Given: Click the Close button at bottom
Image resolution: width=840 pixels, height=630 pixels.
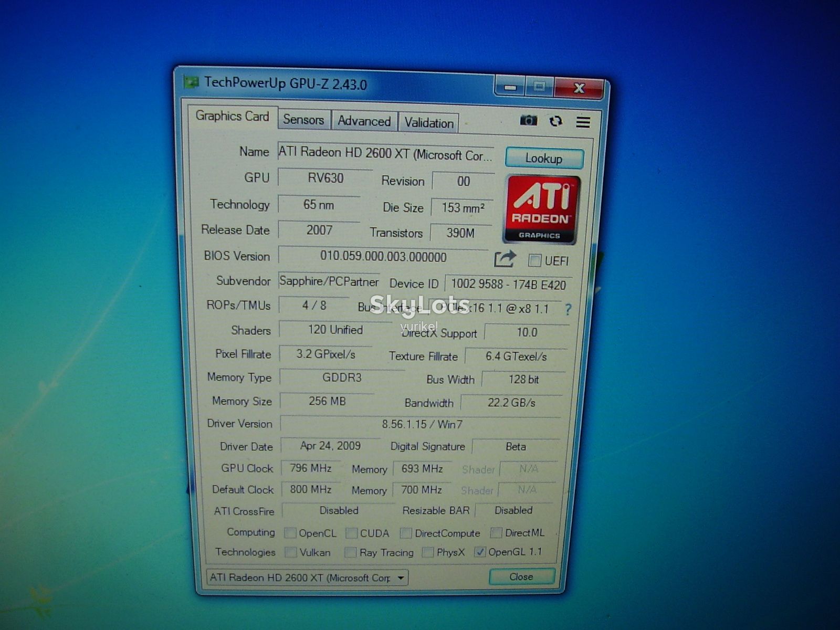Looking at the screenshot, I should pyautogui.click(x=521, y=576).
